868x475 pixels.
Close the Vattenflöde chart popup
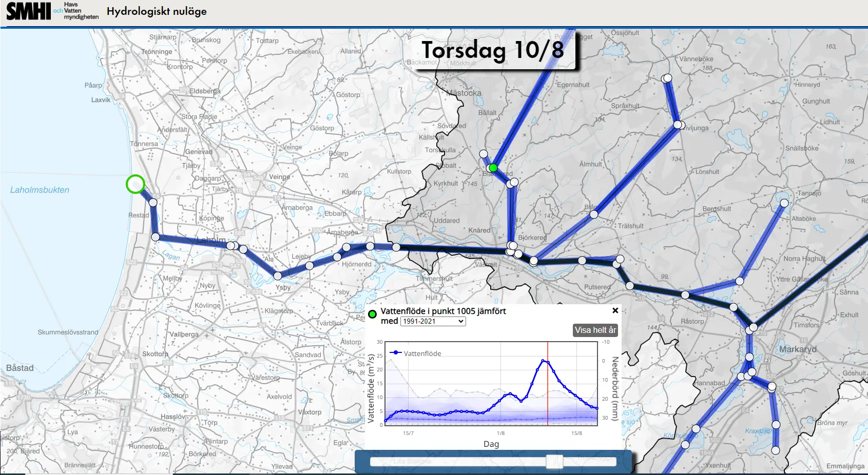point(615,310)
